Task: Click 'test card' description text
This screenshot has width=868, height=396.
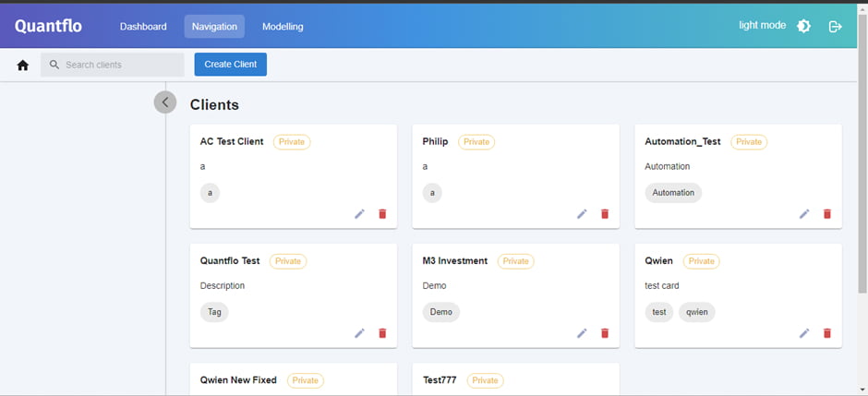Action: coord(662,286)
